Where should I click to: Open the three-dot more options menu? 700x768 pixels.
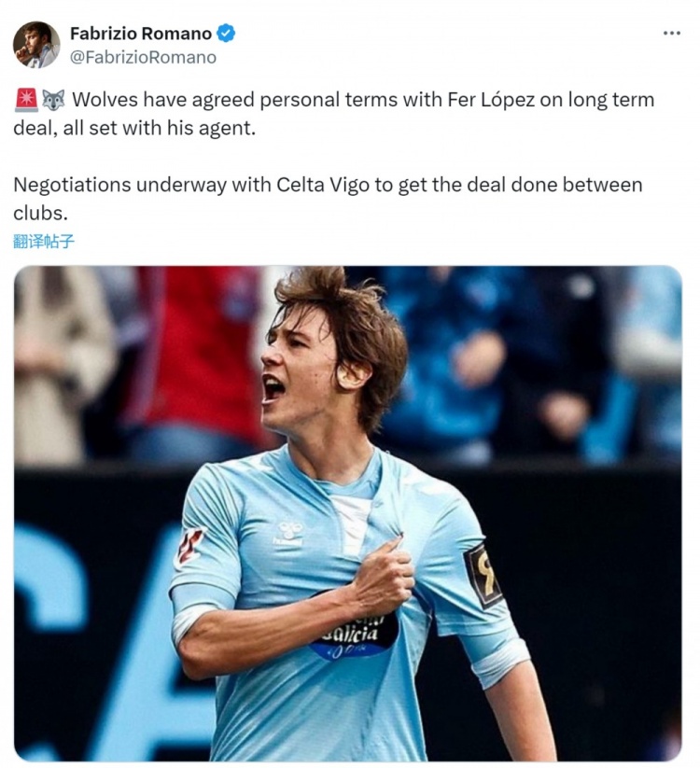pyautogui.click(x=672, y=33)
